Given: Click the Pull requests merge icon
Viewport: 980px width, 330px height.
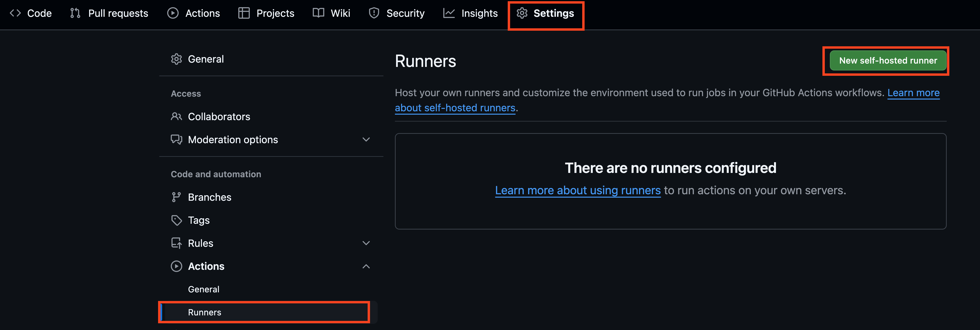Looking at the screenshot, I should pos(75,13).
